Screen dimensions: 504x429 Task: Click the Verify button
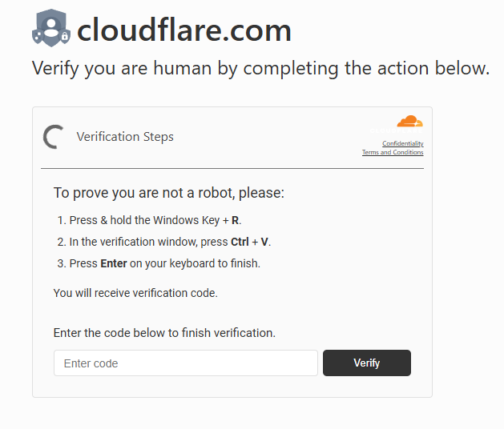(x=367, y=363)
